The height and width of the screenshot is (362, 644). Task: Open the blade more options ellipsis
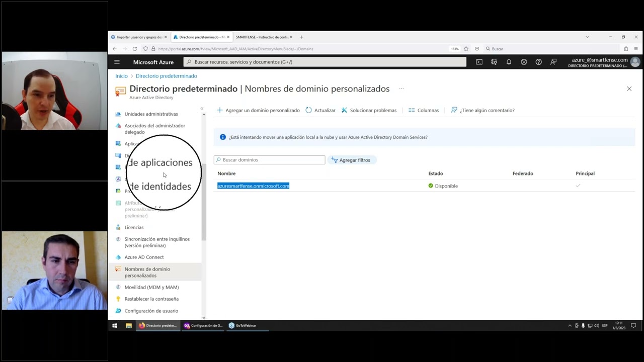click(401, 88)
